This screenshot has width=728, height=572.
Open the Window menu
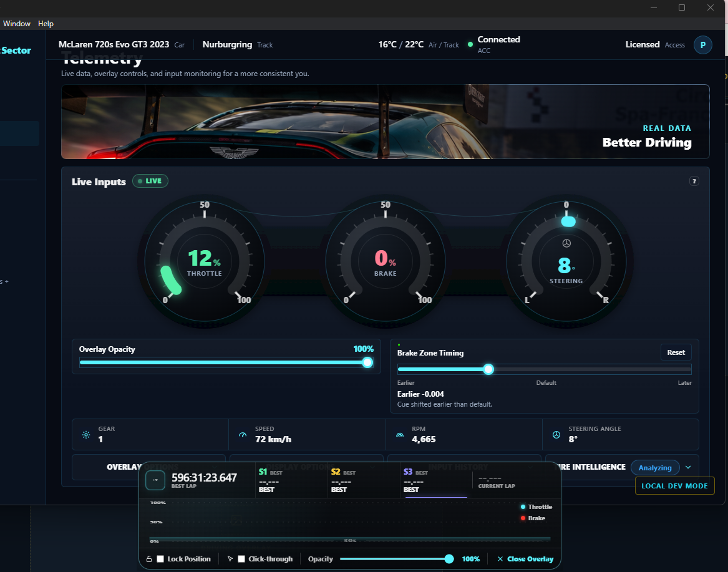tap(17, 24)
